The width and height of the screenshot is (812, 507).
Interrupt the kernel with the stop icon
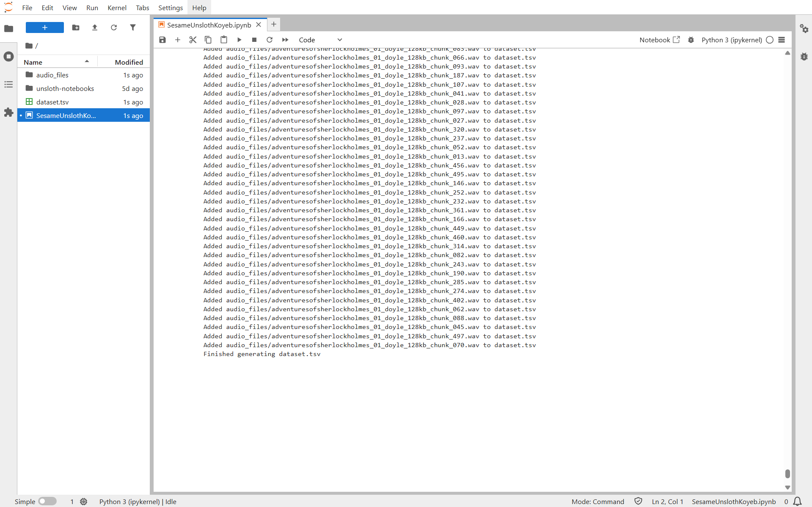(x=254, y=39)
